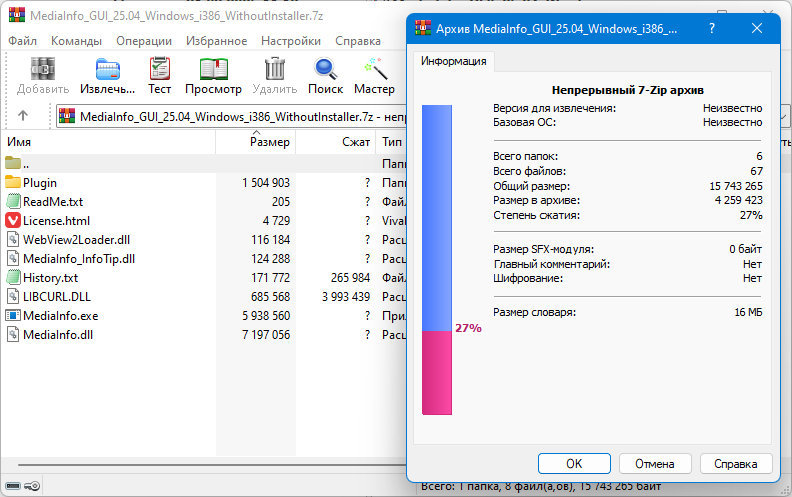
Task: Select WebView2Loader.dll file name
Action: tap(76, 239)
